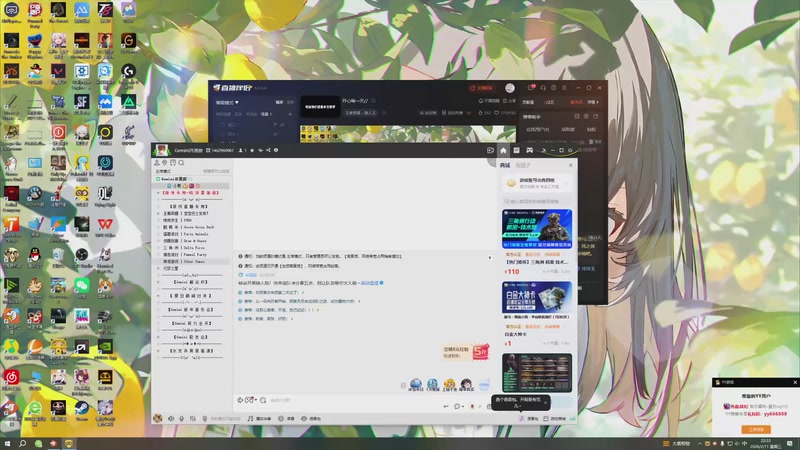Click the refresh icon in 弹幕助手 header
This screenshot has height=450, width=800.
[595, 116]
